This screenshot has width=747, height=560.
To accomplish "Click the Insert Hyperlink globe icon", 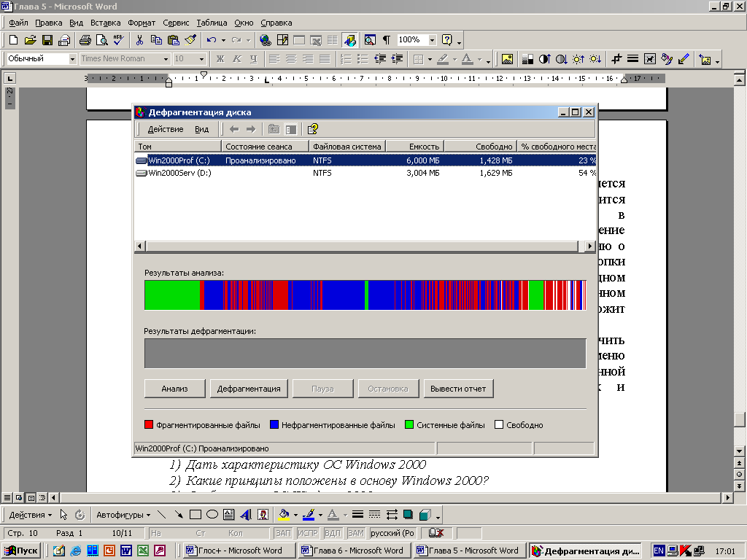I will [x=266, y=40].
